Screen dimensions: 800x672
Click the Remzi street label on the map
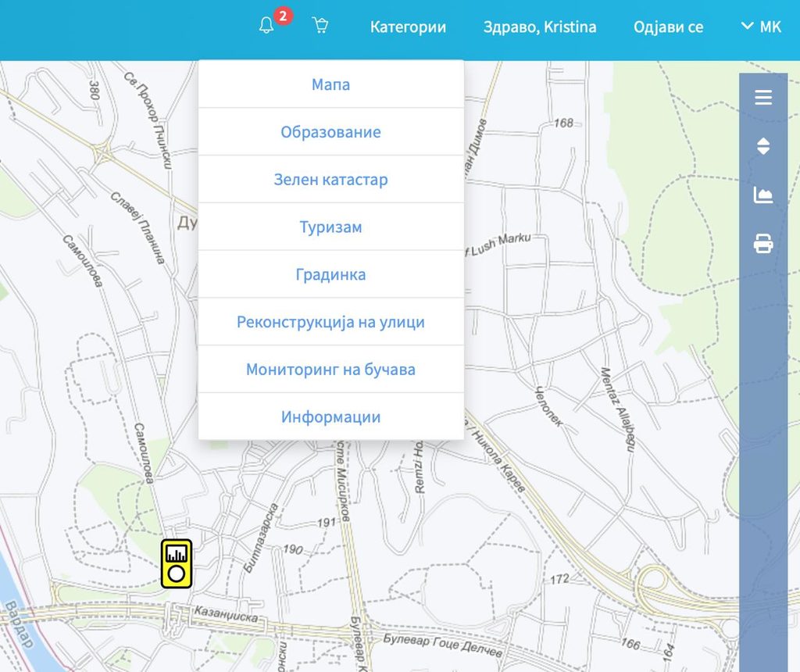click(419, 466)
